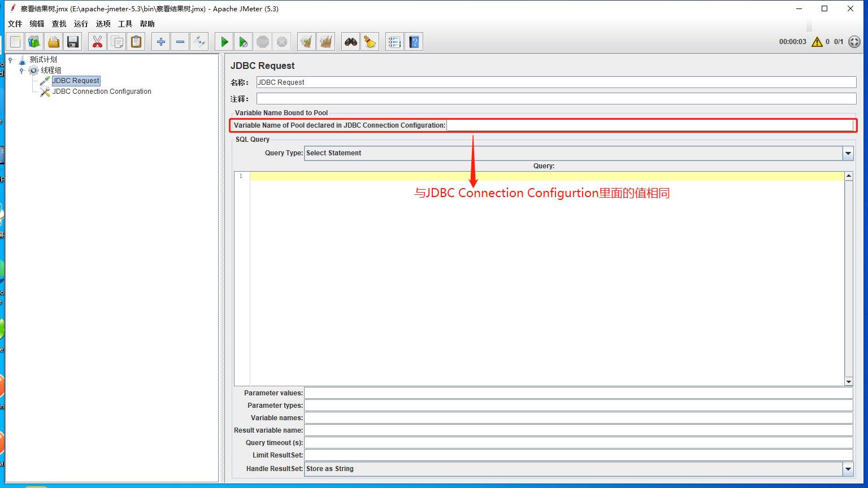Click the Parameter values field
The width and height of the screenshot is (868, 488).
coord(578,393)
